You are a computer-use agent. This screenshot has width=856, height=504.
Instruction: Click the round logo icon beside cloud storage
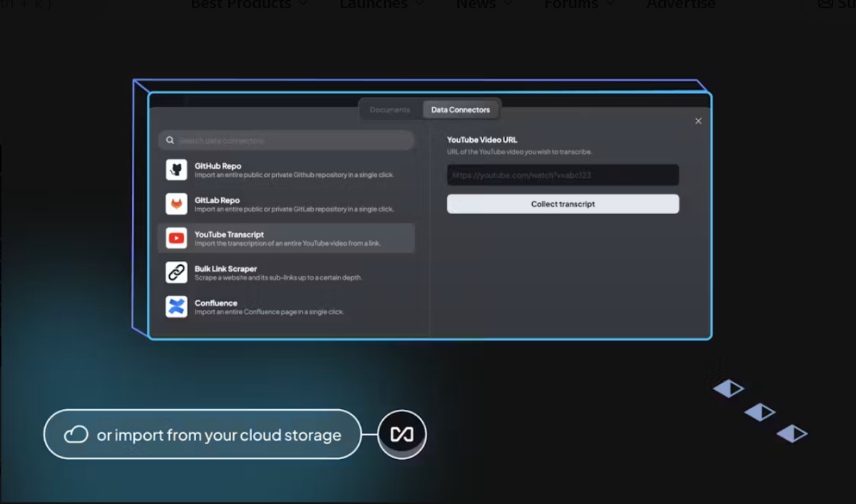pyautogui.click(x=402, y=434)
